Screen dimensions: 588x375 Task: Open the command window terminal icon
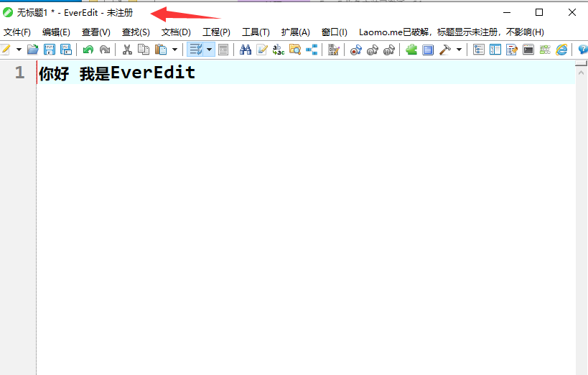click(528, 50)
